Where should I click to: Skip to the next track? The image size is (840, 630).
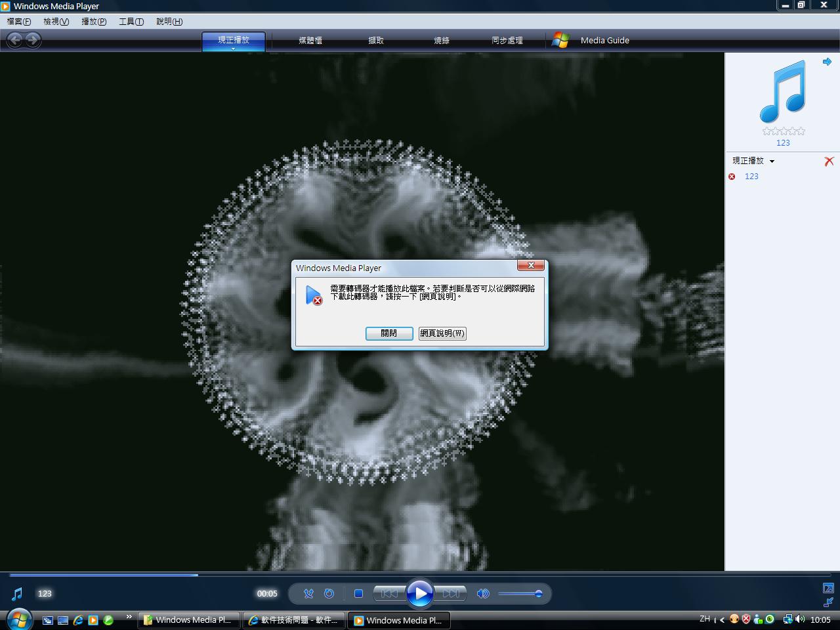451,594
